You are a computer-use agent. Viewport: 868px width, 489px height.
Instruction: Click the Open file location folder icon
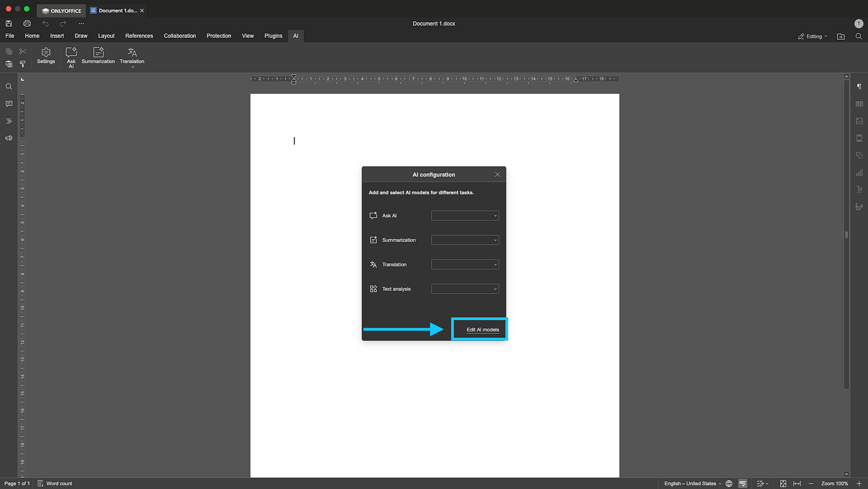pyautogui.click(x=841, y=37)
